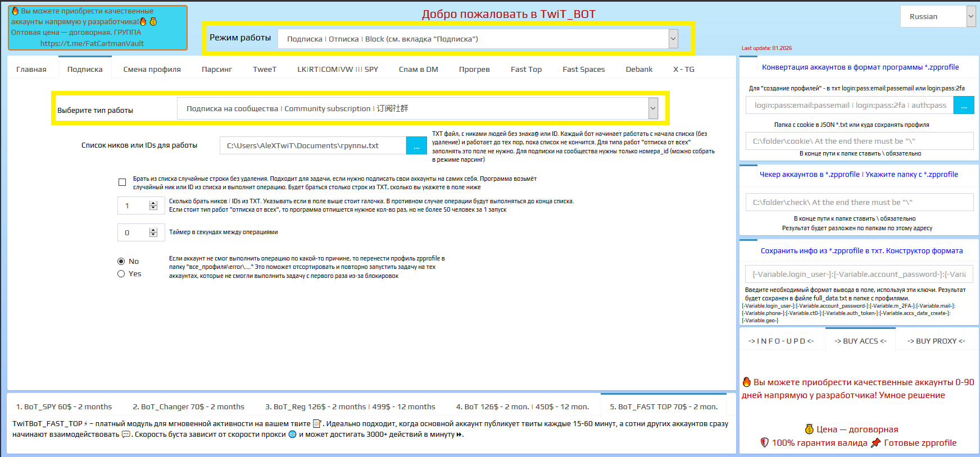Click the Конвертация аккаунтов в формат программы button

point(860,67)
